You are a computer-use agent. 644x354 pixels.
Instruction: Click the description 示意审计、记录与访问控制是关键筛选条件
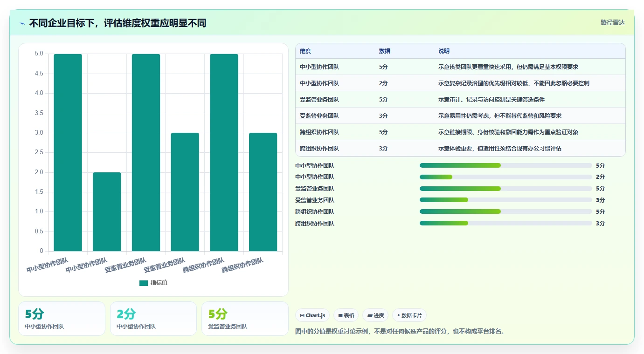pyautogui.click(x=492, y=100)
